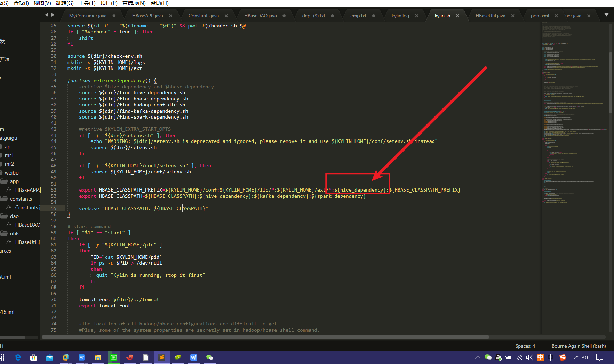The width and height of the screenshot is (614, 364).
Task: Open Constants.j file in sidebar tree
Action: coord(27,208)
